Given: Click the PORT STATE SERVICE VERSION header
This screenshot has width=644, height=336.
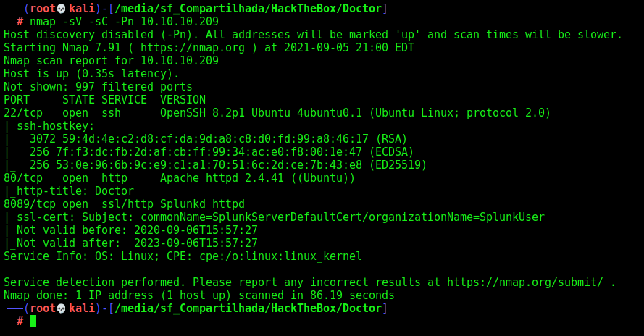Looking at the screenshot, I should coord(105,100).
